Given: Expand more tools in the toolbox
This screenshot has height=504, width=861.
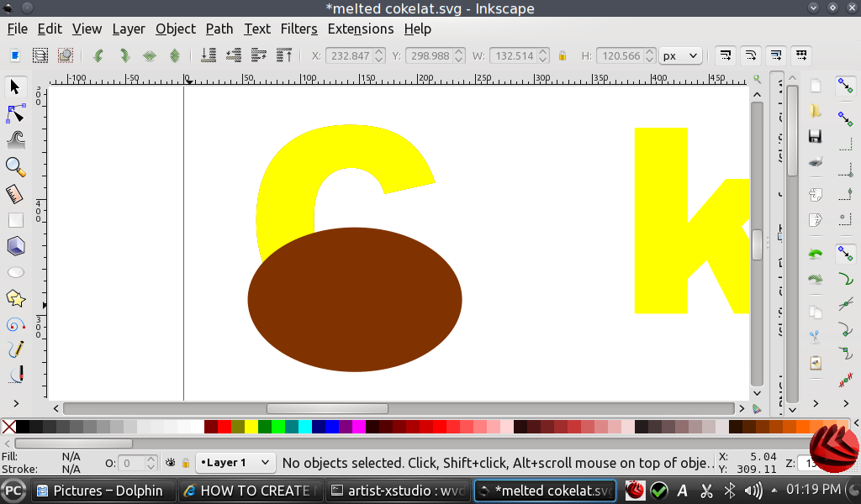Looking at the screenshot, I should click(x=16, y=404).
